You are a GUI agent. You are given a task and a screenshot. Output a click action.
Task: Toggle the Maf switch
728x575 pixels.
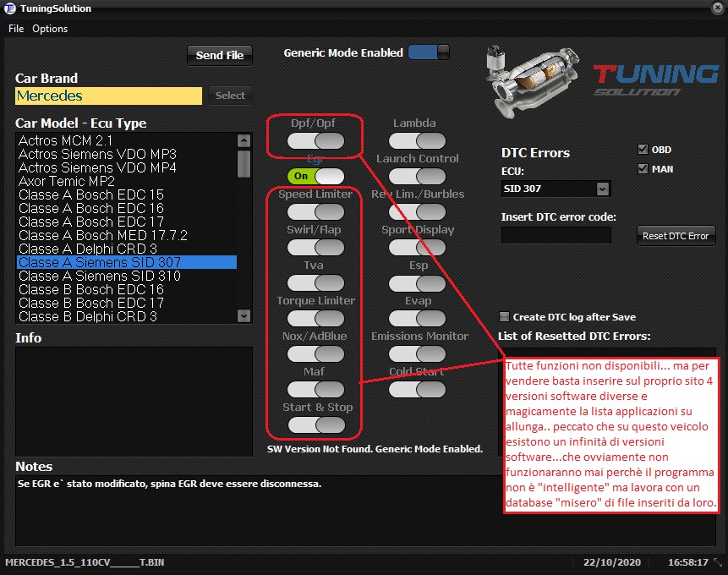[315, 390]
